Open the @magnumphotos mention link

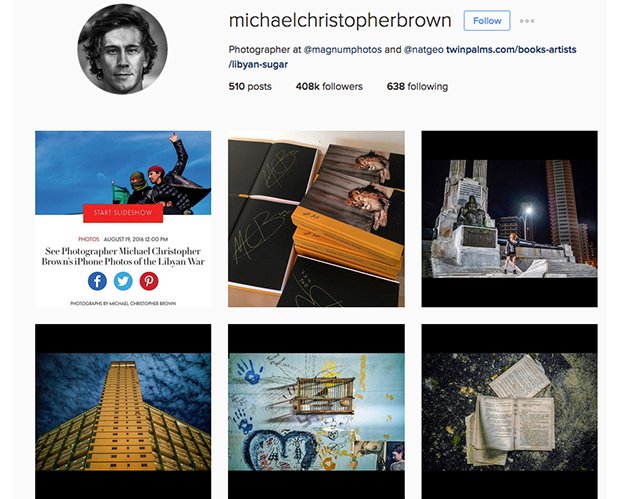tap(342, 50)
